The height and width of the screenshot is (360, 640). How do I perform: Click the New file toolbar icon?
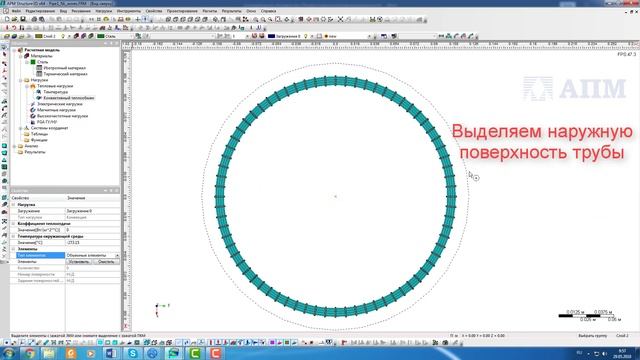coord(7,19)
